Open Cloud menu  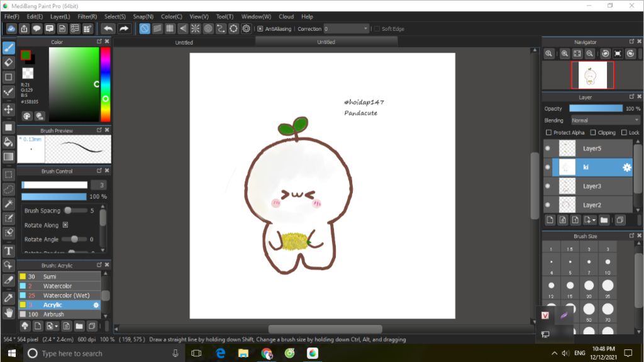pos(286,16)
